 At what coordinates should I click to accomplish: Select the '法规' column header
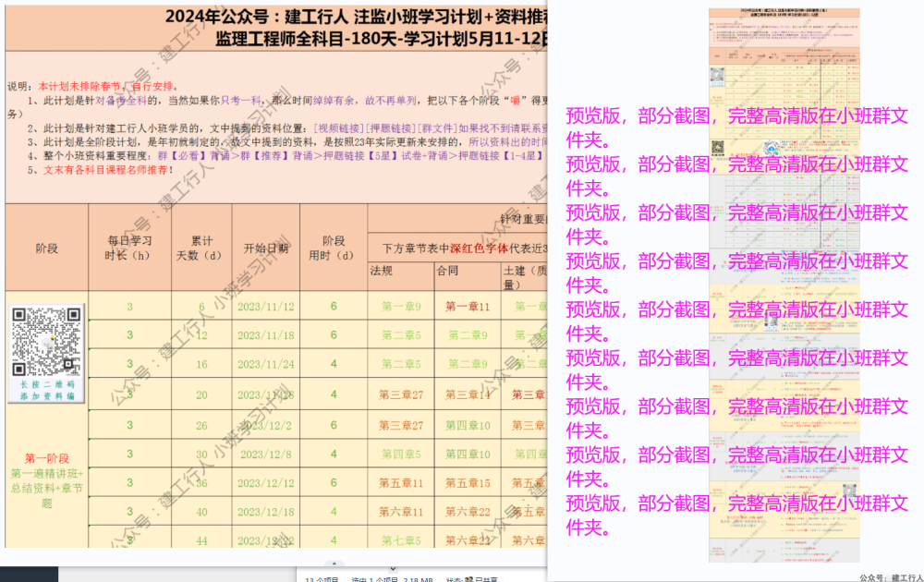click(400, 276)
